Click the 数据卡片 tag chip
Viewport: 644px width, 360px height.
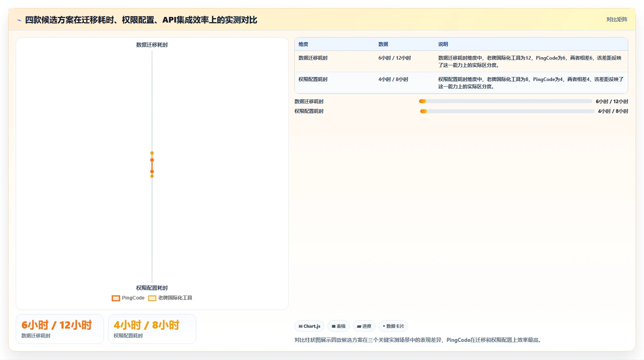point(393,326)
